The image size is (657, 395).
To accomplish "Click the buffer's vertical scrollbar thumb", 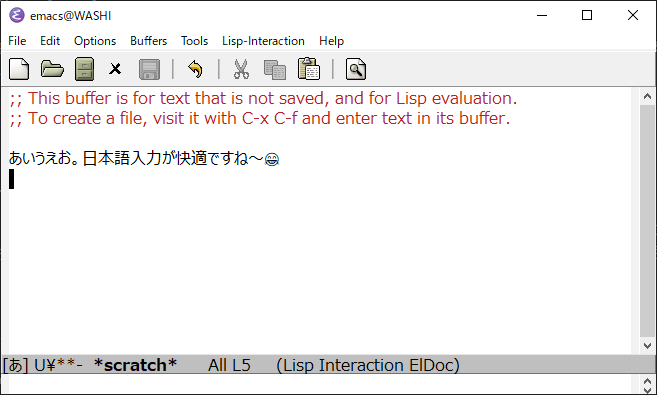I will click(647, 221).
